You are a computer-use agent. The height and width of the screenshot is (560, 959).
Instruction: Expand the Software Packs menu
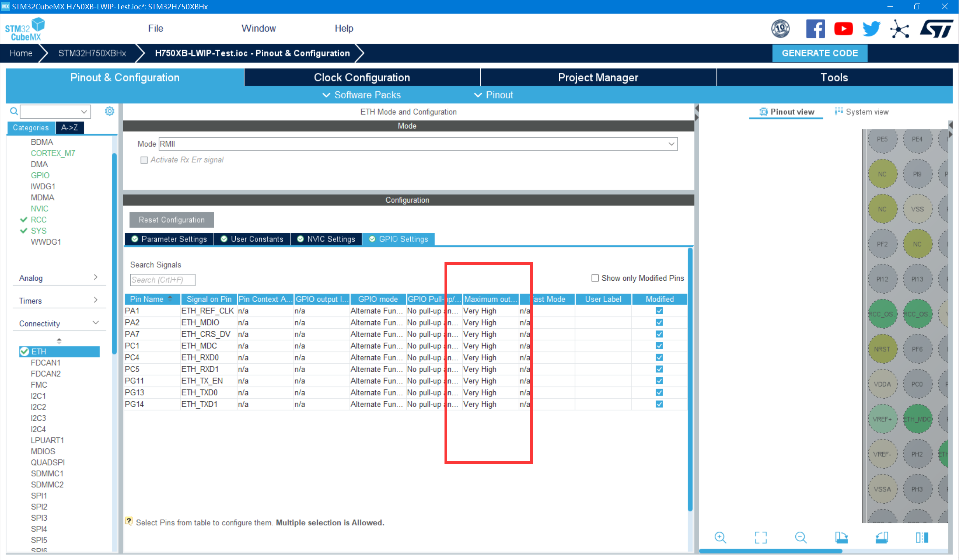pos(362,95)
